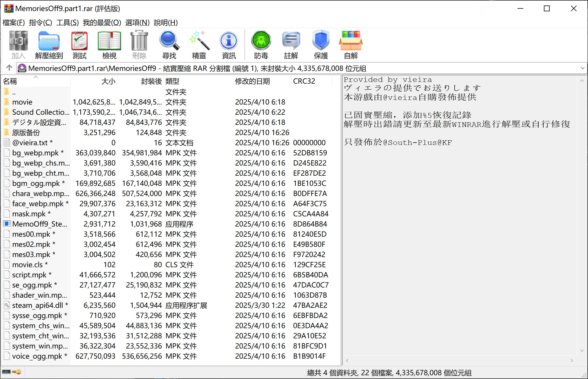Screen dimensions: 588x379
Task: Select the voice_ogg.mpk * file
Action: [x=40, y=356]
